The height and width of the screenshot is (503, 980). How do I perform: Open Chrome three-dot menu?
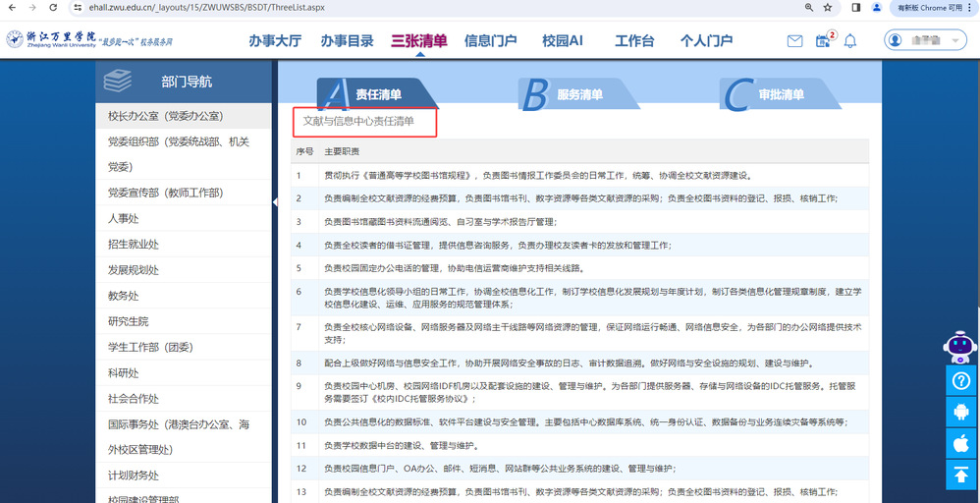[968, 7]
